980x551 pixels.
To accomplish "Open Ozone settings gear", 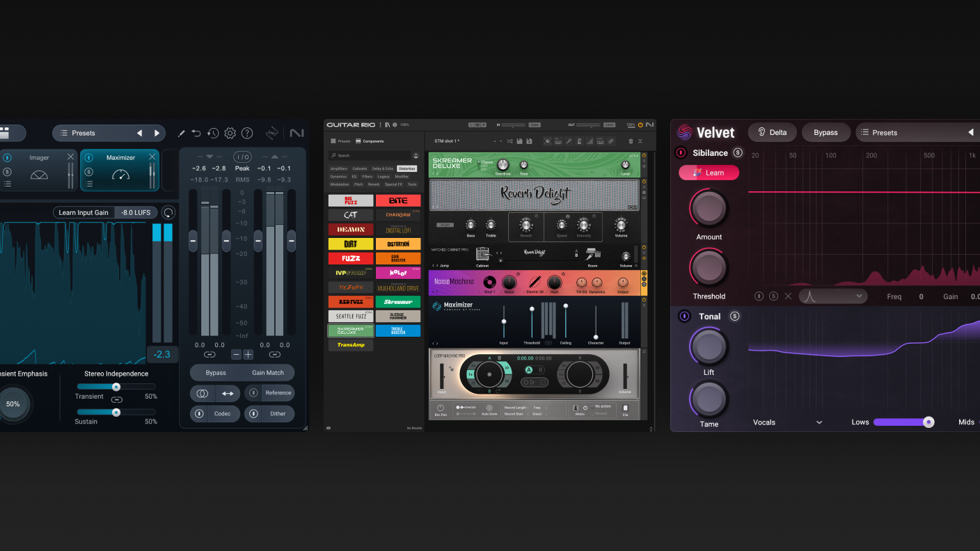I will [x=230, y=133].
